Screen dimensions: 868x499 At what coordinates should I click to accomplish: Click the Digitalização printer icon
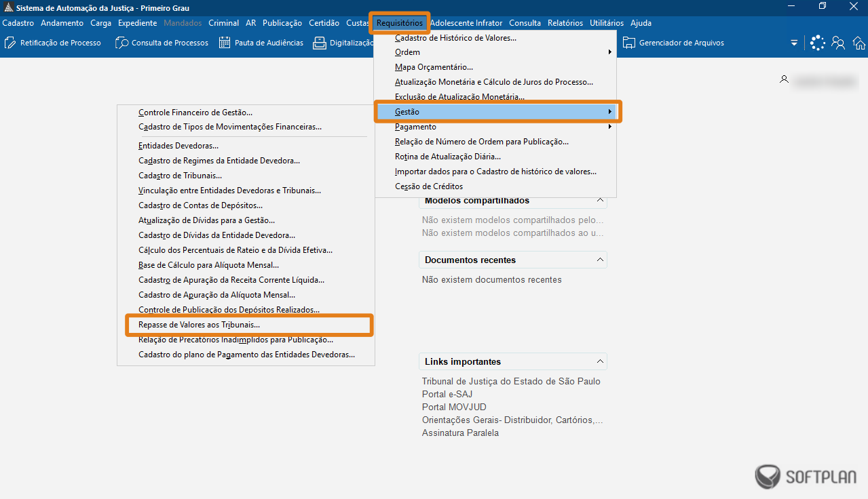point(319,43)
